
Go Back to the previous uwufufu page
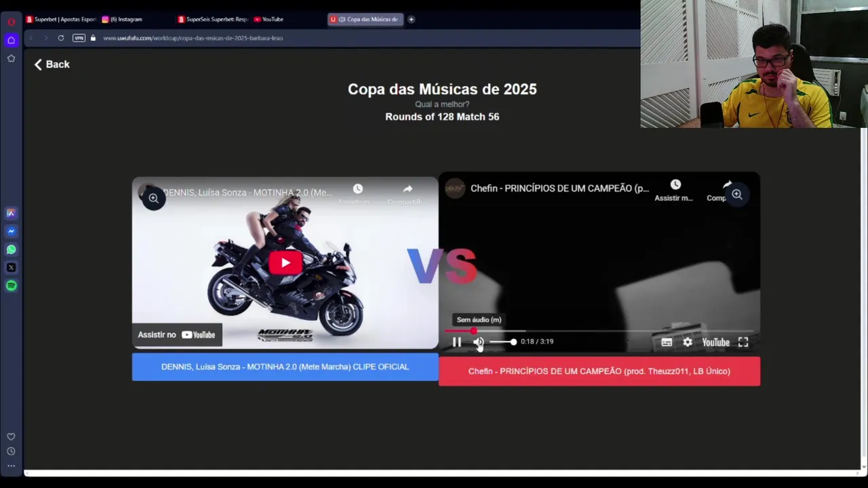click(x=52, y=64)
